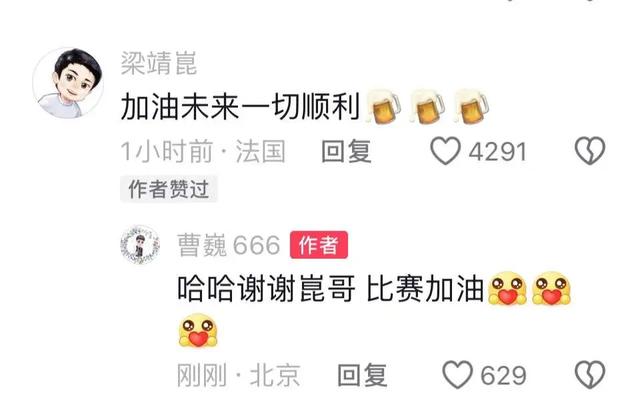This screenshot has height=406, width=640.
Task: Reply to 梁靖崑's comment via 回复
Action: 346,151
